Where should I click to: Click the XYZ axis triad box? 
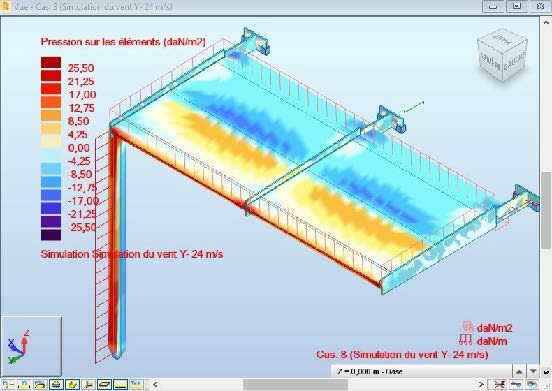[32, 347]
